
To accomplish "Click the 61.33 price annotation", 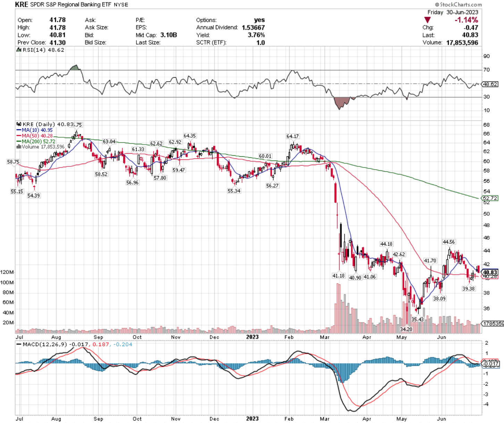I will pyautogui.click(x=138, y=149).
